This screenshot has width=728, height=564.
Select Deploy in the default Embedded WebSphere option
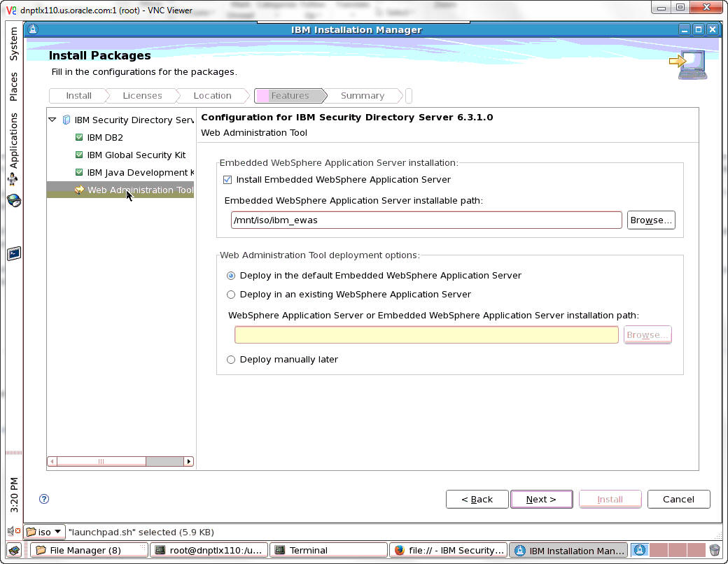231,276
